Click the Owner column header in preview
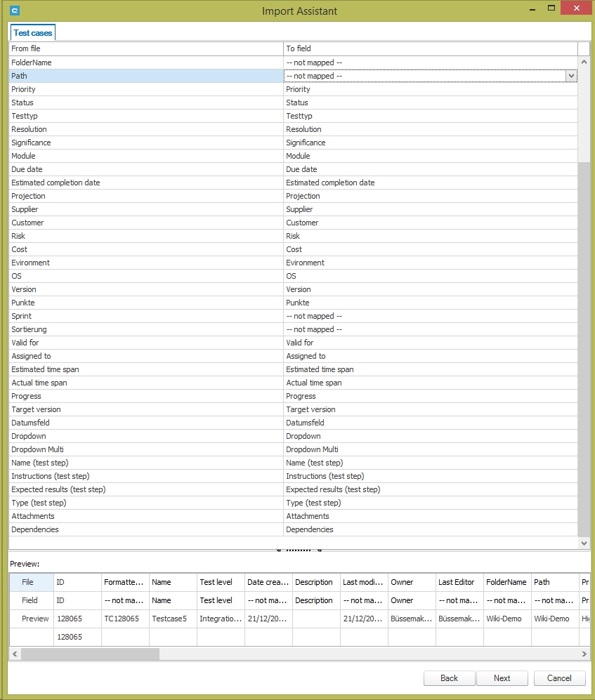This screenshot has height=700, width=595. (411, 582)
